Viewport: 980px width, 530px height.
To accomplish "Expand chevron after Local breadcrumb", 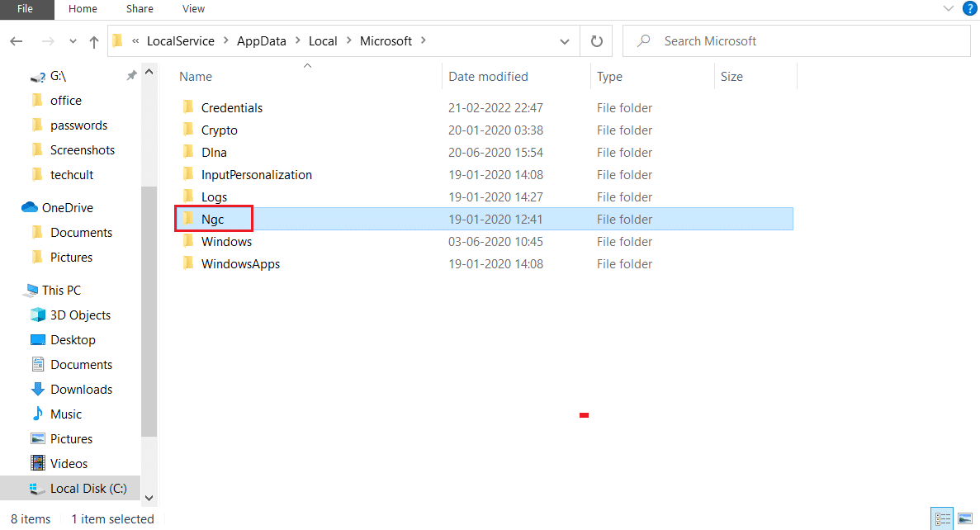I will (348, 40).
